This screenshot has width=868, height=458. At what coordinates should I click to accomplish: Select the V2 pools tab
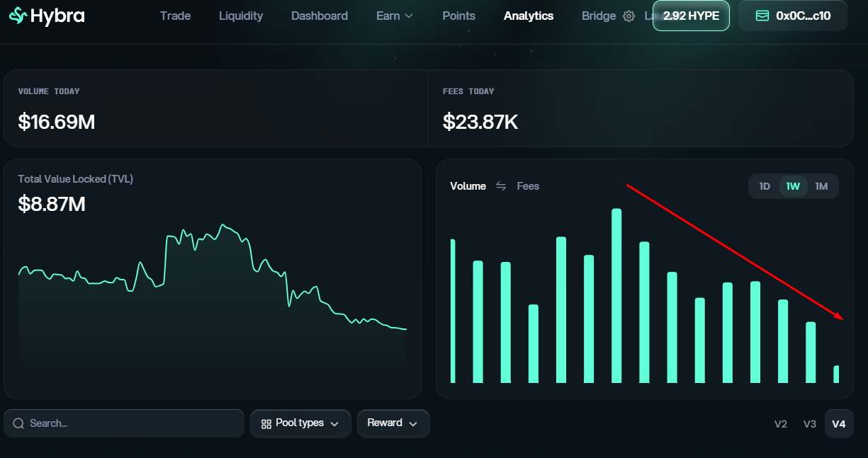(781, 424)
